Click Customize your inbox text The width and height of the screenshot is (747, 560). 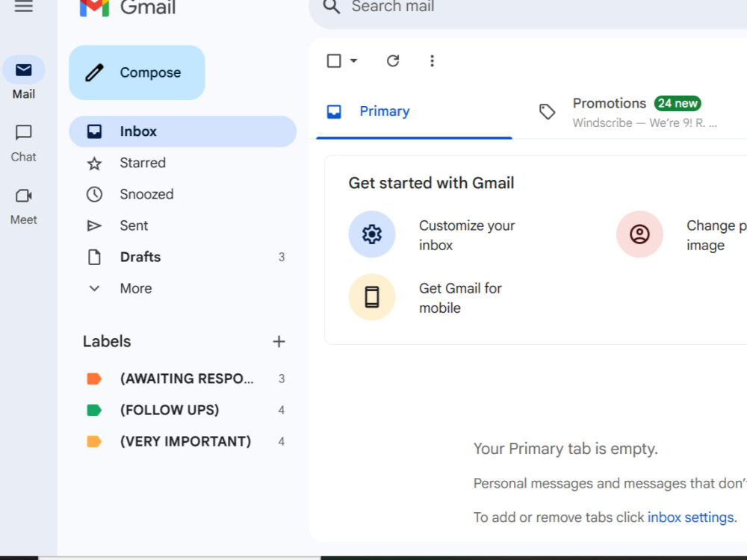tap(467, 235)
